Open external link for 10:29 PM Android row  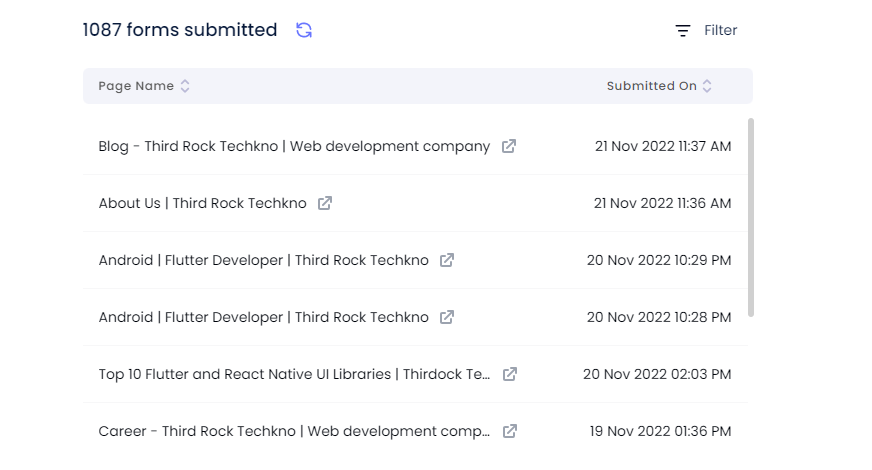point(447,260)
